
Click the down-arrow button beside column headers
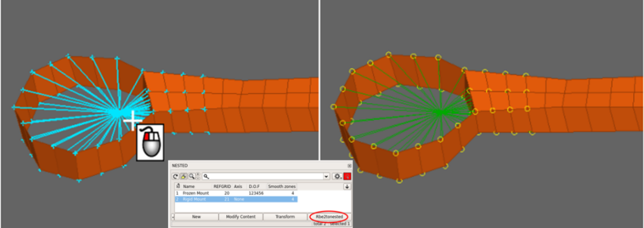(347, 186)
